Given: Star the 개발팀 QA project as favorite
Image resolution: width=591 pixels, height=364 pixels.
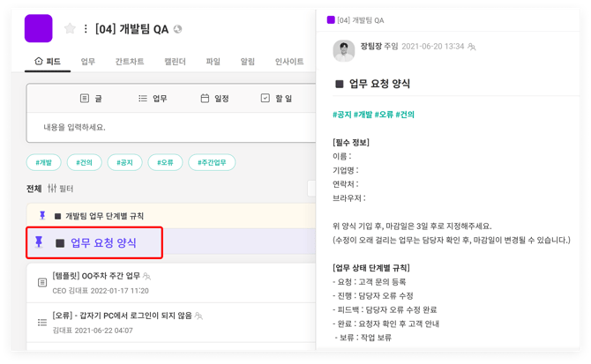Looking at the screenshot, I should point(70,29).
